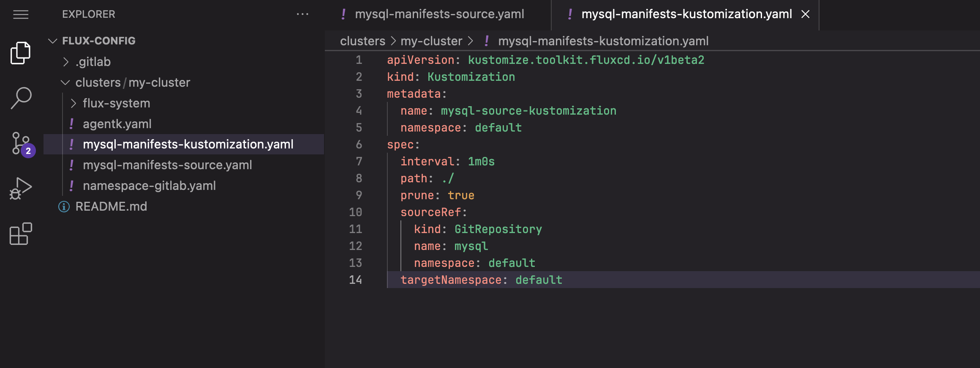
Task: Click the mysql name value line 12
Action: tap(471, 246)
